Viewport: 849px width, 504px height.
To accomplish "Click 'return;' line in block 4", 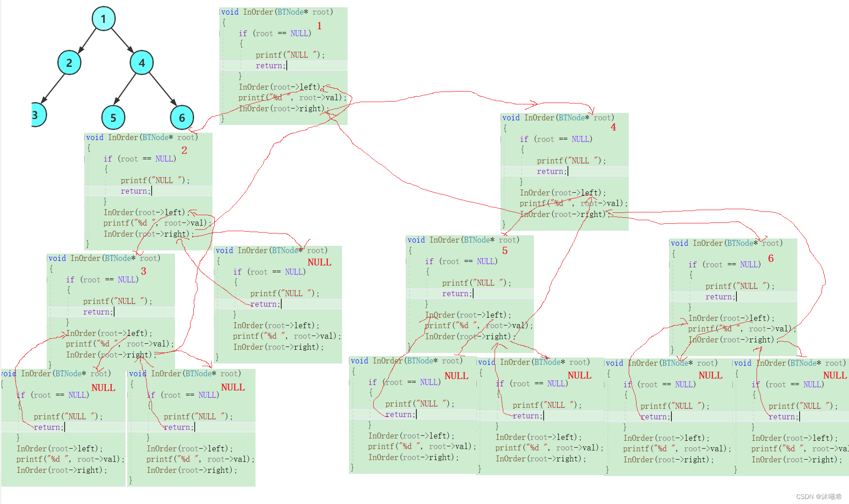I will 552,171.
